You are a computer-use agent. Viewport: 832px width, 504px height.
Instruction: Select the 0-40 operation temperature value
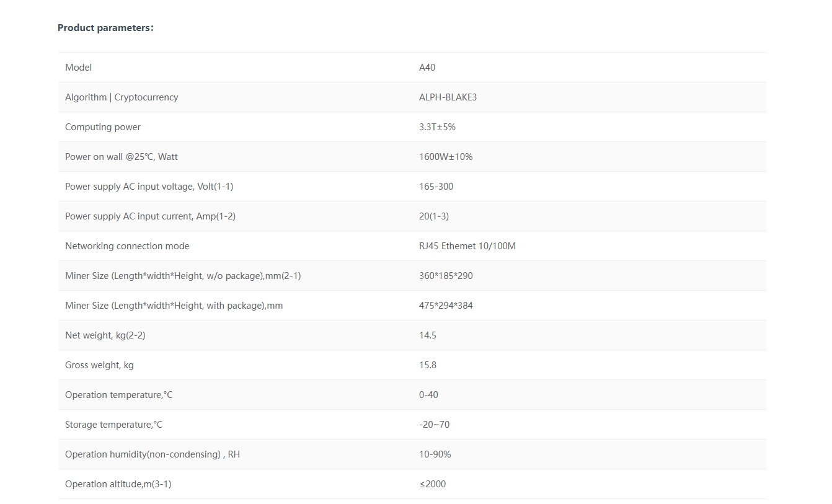pyautogui.click(x=428, y=395)
